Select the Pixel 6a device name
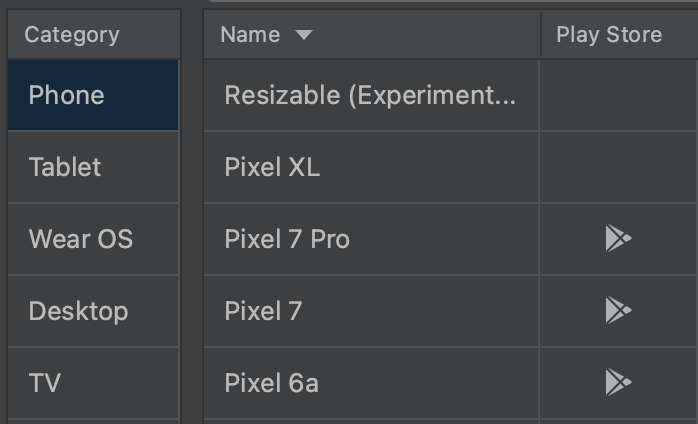 pyautogui.click(x=271, y=382)
